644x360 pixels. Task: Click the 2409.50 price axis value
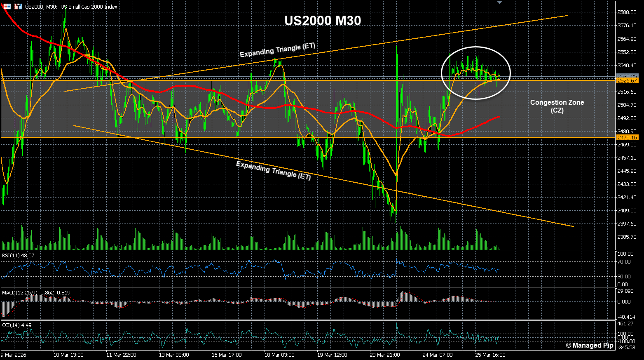[627, 211]
